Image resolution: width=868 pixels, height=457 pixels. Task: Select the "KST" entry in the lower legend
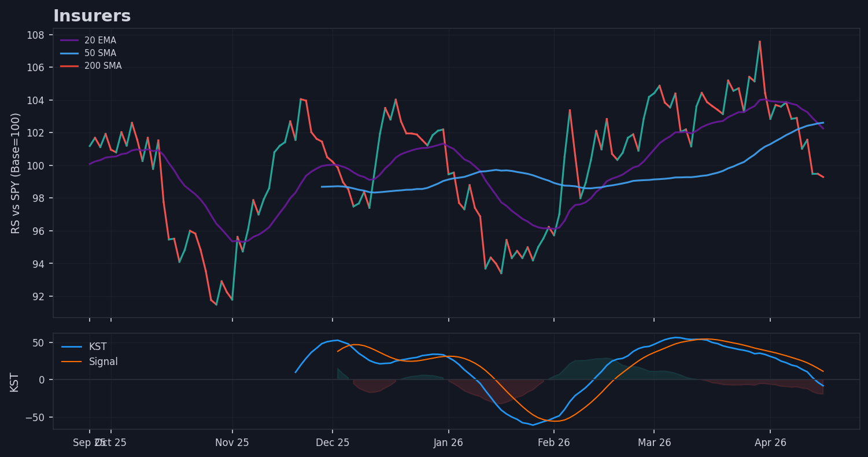point(98,347)
